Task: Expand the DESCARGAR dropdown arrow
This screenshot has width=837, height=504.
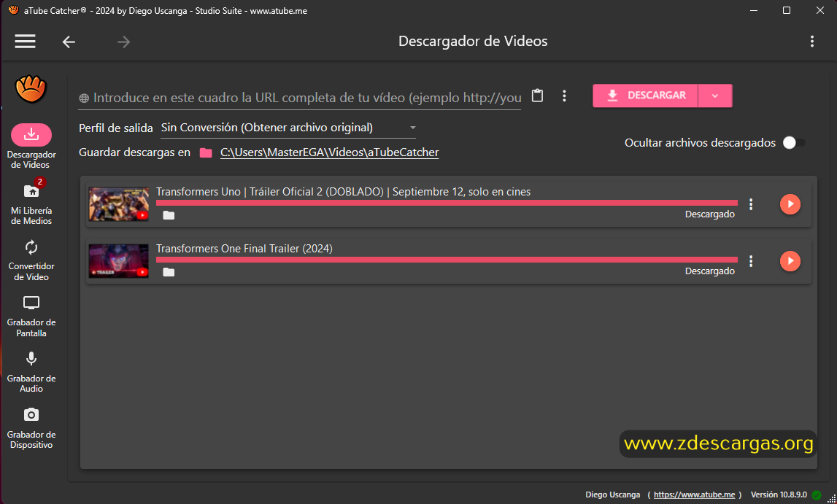Action: [x=715, y=96]
